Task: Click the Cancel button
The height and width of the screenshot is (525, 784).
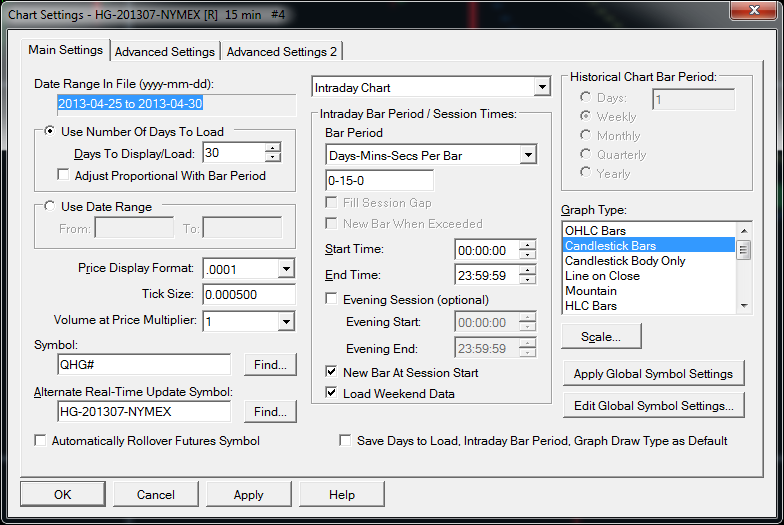Action: pyautogui.click(x=156, y=494)
